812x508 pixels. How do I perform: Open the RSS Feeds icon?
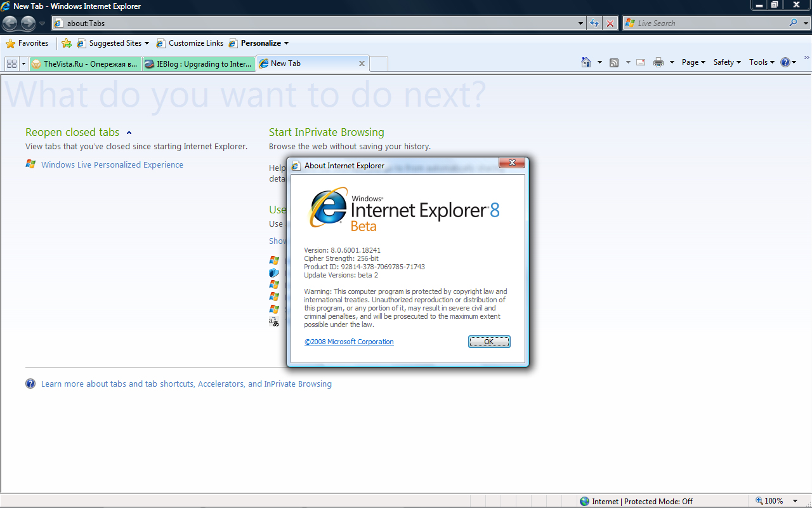(614, 62)
